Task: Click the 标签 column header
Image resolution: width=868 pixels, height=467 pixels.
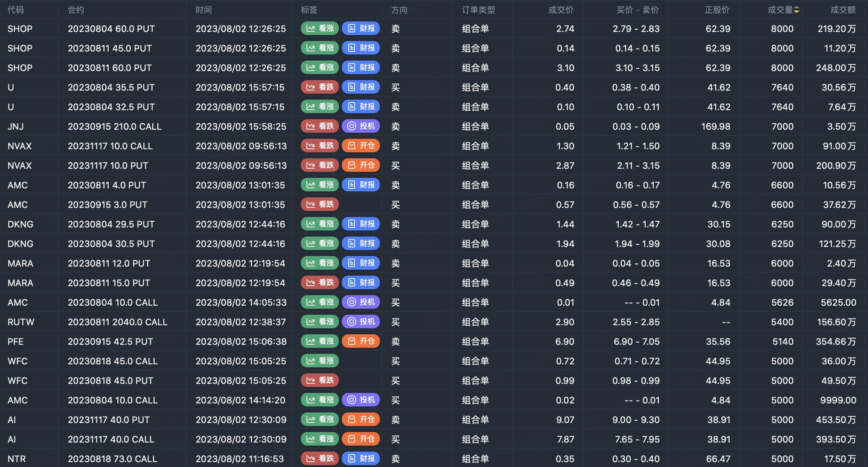Action: click(x=309, y=10)
